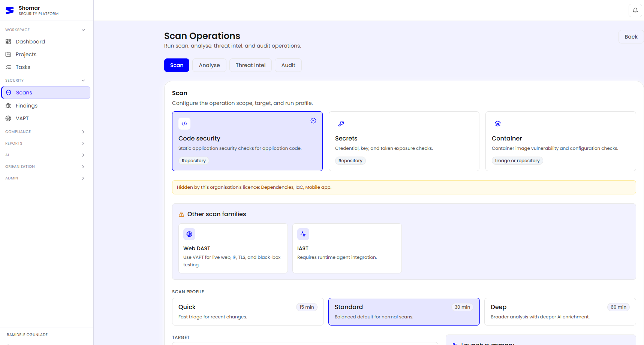Click the warning triangle beside Other scan families
The image size is (644, 345).
tap(181, 214)
